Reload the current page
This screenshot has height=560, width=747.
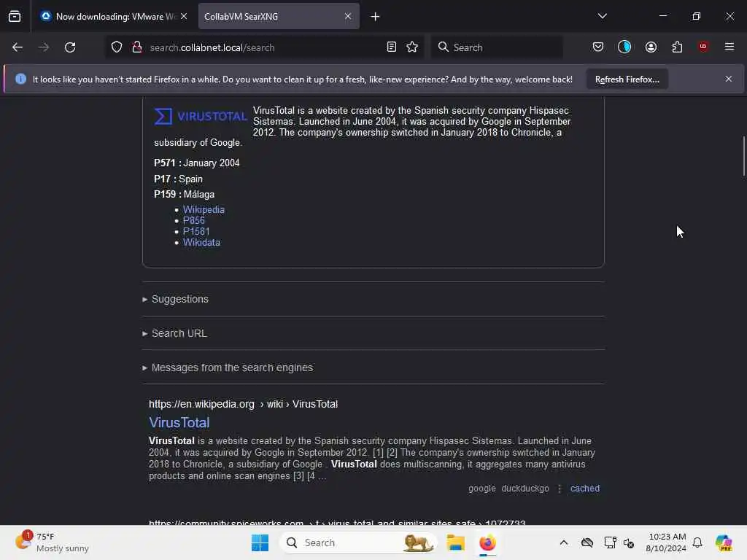click(x=70, y=47)
